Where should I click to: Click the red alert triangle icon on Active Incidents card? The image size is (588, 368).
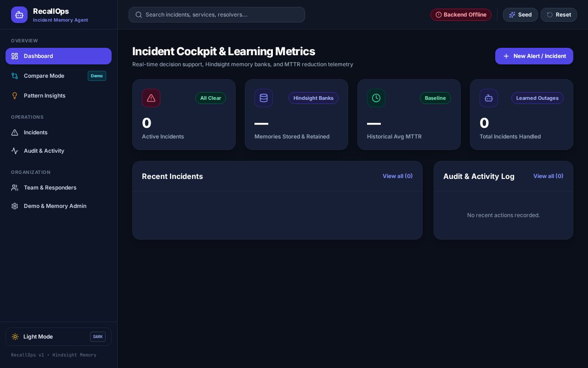(151, 98)
